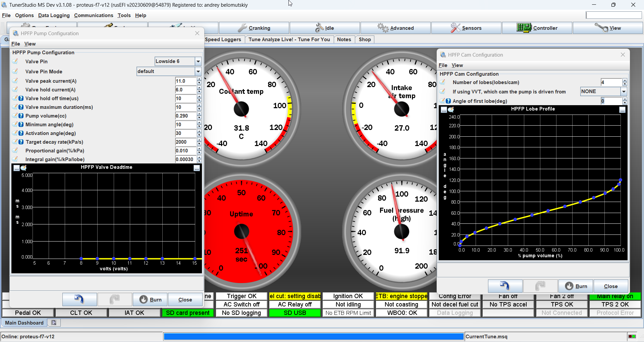
Task: Click the Valve maximum duration input field
Action: pos(186,107)
